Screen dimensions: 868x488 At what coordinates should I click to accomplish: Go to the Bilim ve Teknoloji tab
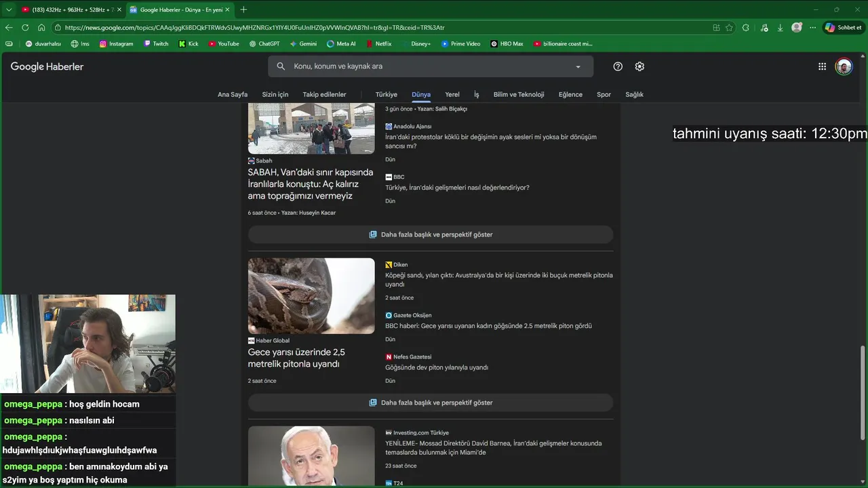519,94
